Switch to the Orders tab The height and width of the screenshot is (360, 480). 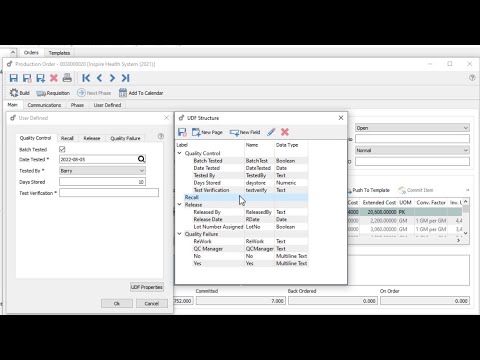pyautogui.click(x=31, y=53)
